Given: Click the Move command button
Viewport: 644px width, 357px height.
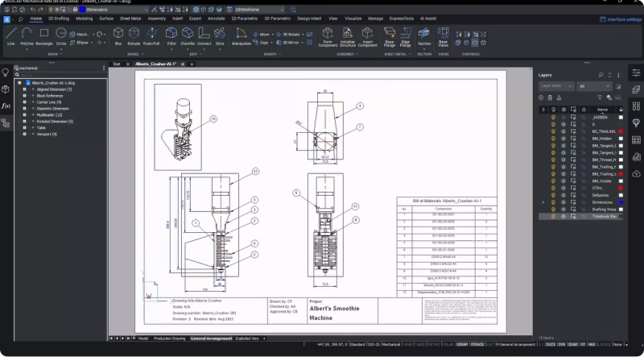Looking at the screenshot, I should tap(261, 35).
